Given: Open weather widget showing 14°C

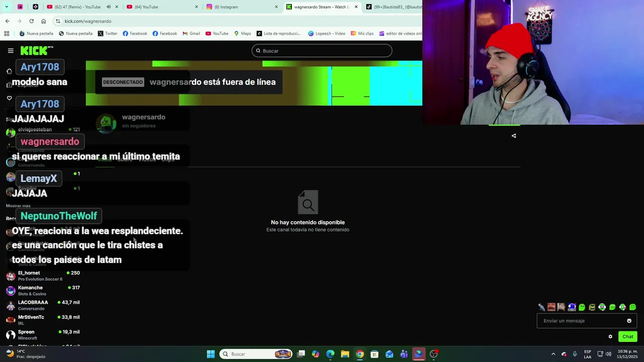Looking at the screenshot, I should click(x=26, y=354).
